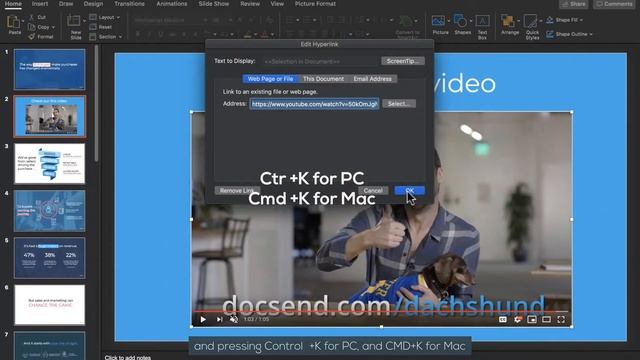
Task: Expand the Shape Fill dropdown arrow
Action: (x=581, y=20)
